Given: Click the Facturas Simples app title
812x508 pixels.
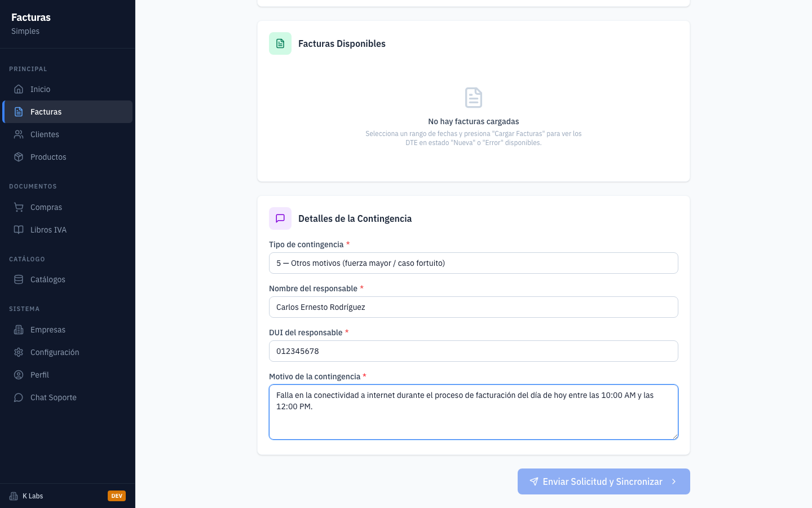Looking at the screenshot, I should click(x=31, y=24).
